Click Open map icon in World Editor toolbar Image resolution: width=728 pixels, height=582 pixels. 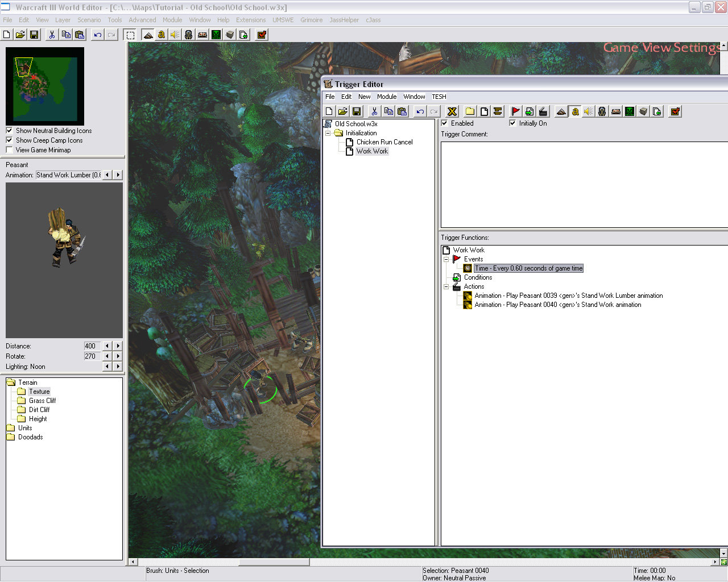point(20,35)
